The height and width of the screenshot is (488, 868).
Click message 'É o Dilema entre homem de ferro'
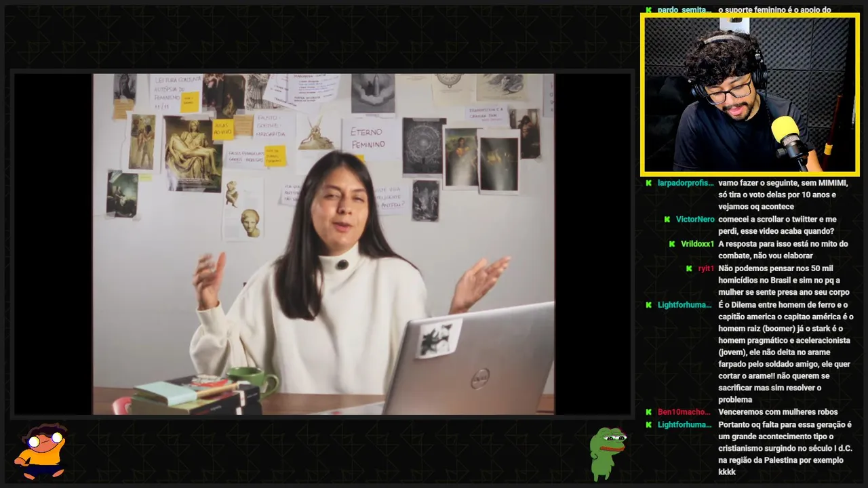pos(785,352)
